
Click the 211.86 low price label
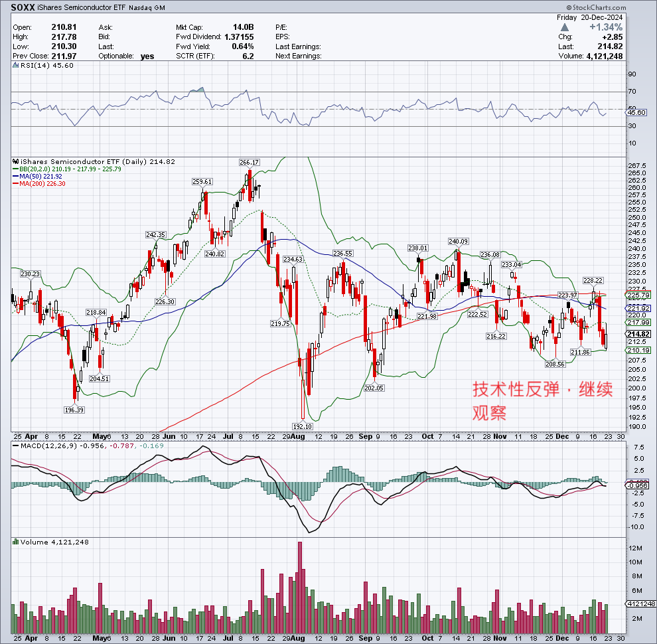tap(580, 352)
